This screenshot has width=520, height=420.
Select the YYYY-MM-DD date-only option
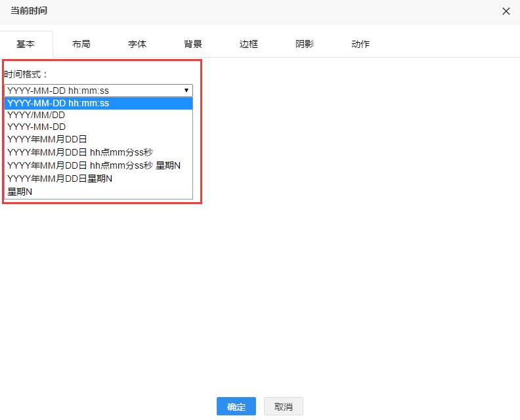point(98,127)
